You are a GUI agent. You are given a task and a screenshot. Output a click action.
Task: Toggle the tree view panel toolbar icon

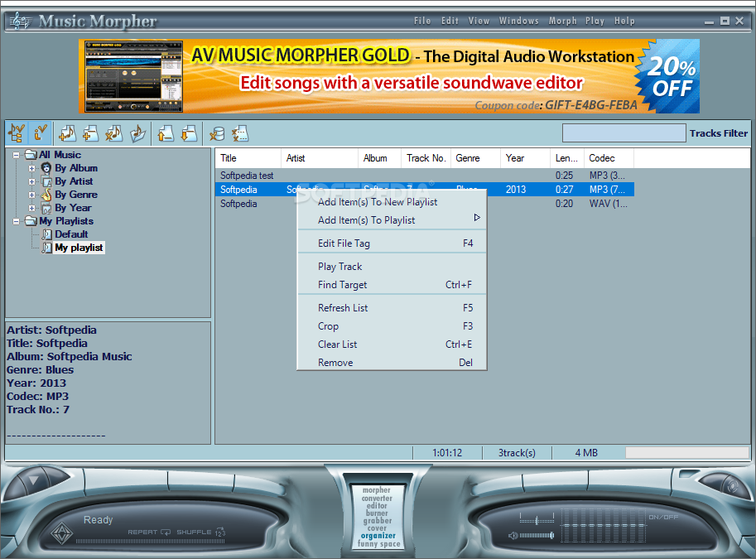[17, 133]
